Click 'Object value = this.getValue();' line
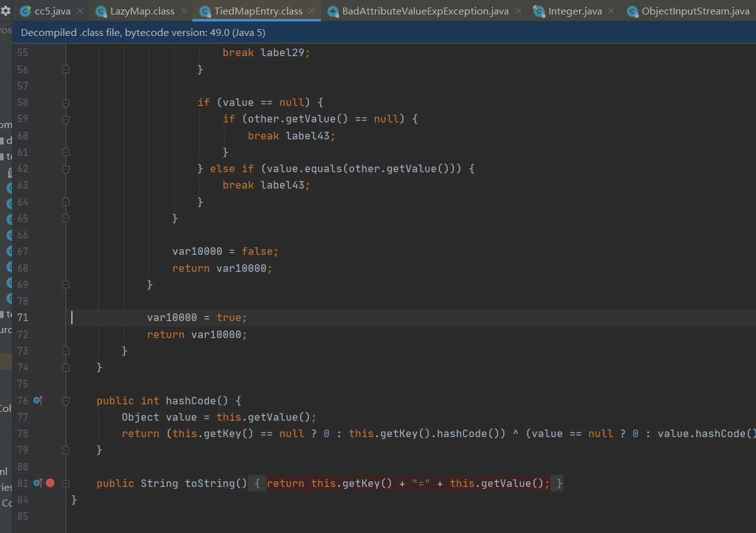 click(x=219, y=417)
